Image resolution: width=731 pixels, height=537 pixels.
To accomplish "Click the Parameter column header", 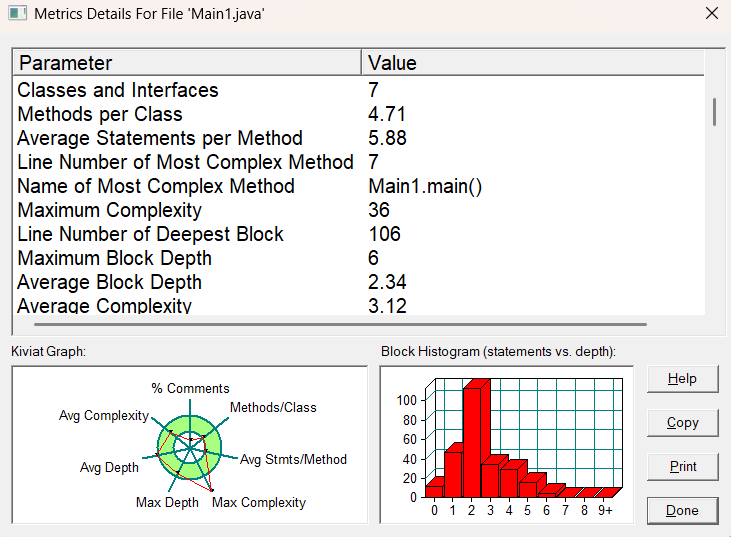I will pyautogui.click(x=186, y=63).
